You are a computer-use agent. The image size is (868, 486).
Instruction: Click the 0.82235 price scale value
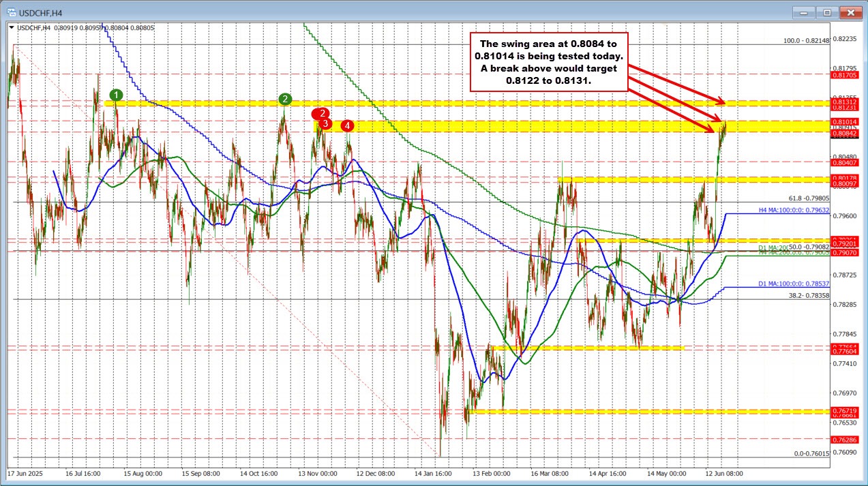click(843, 38)
